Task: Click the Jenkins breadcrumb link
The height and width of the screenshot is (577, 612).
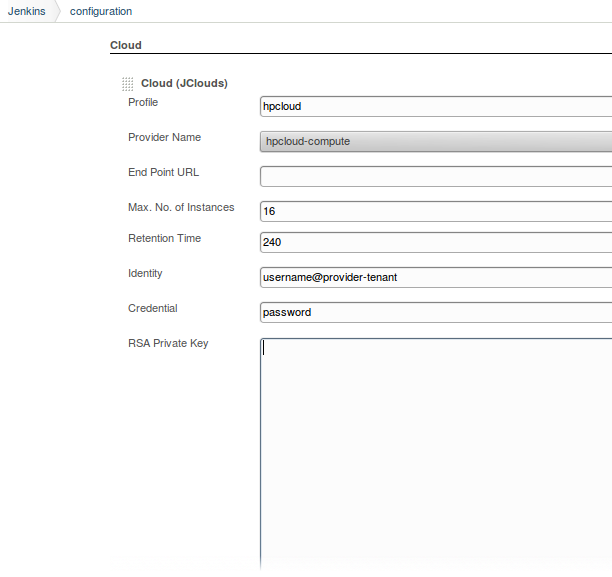Action: [26, 11]
